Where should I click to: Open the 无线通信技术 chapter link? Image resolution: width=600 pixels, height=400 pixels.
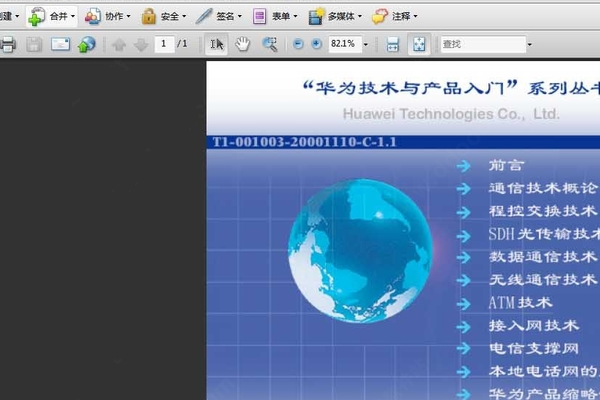click(x=543, y=280)
